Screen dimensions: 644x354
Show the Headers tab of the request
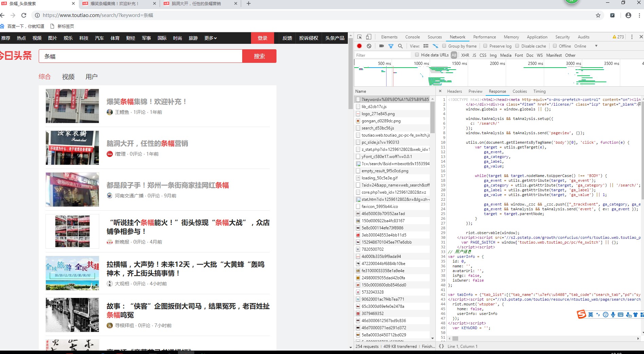click(454, 91)
